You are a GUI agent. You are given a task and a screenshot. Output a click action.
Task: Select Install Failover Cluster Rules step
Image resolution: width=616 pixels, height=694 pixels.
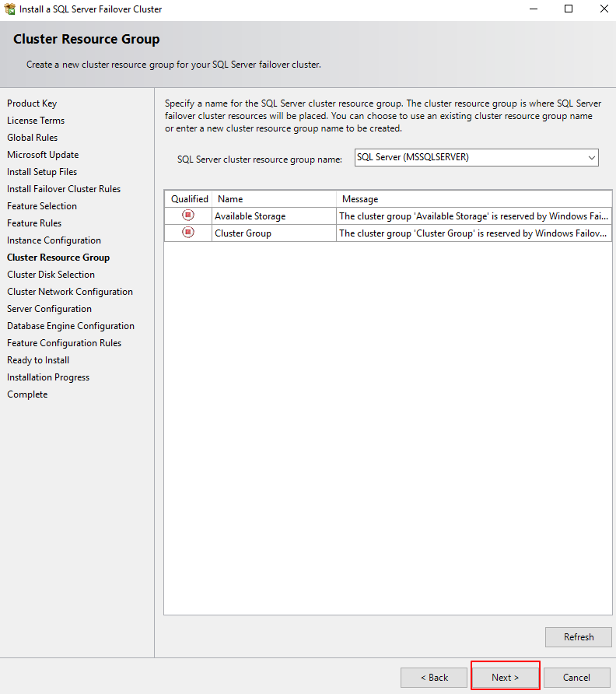coord(64,189)
